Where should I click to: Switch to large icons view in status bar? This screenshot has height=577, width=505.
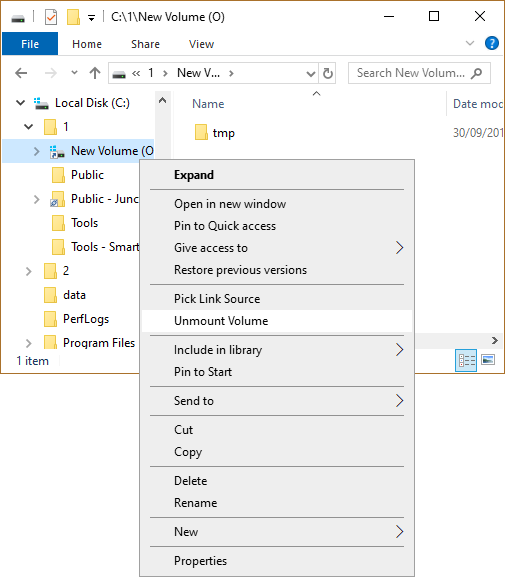(488, 360)
